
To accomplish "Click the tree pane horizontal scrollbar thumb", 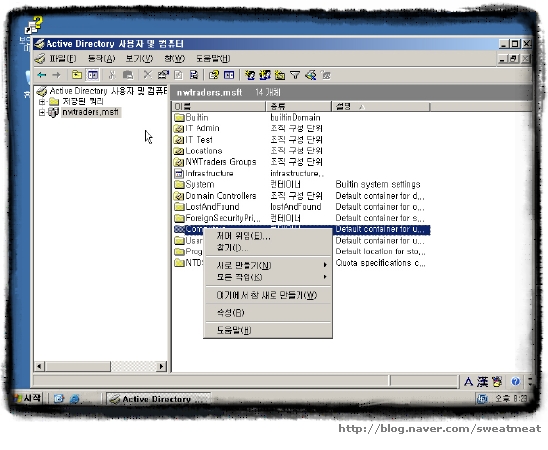I will 77,366.
